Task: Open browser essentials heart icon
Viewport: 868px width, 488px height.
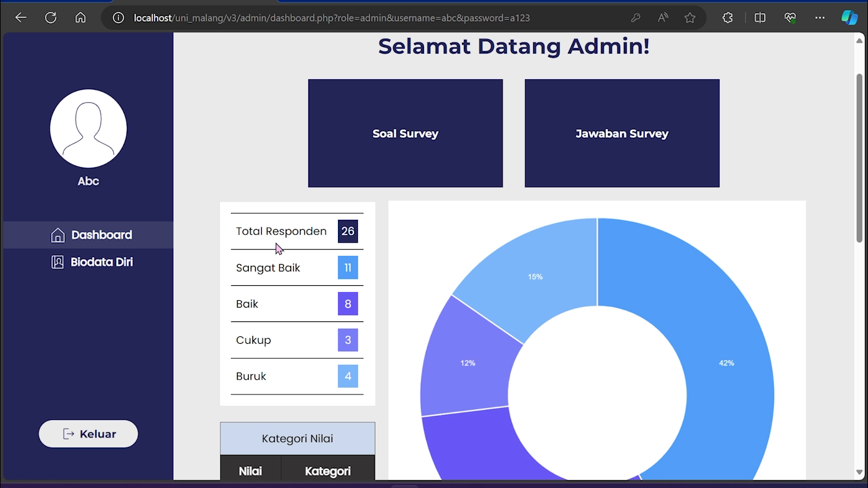Action: click(790, 18)
